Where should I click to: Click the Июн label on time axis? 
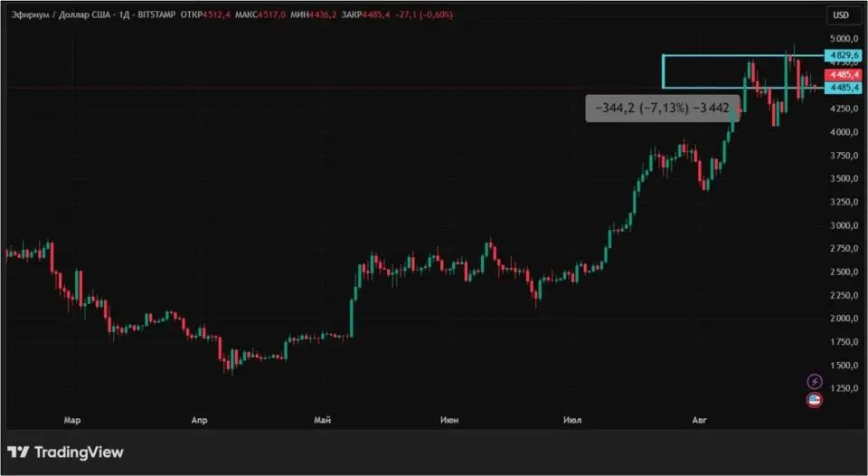tap(447, 420)
